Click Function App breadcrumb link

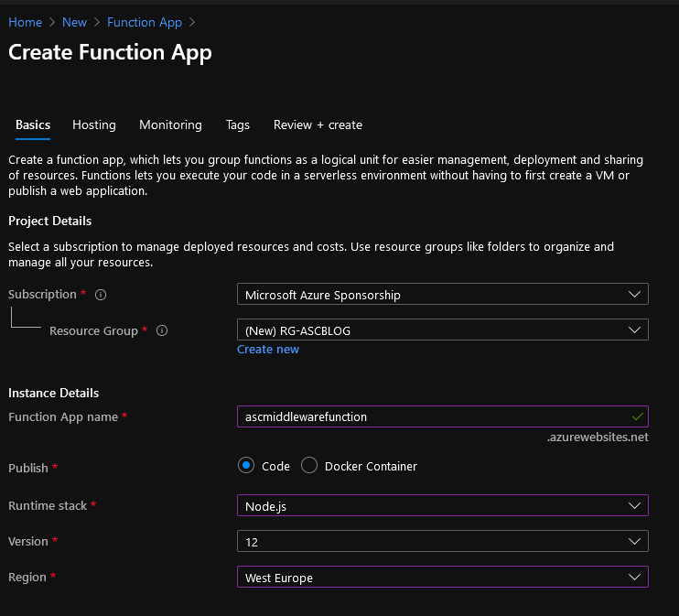click(144, 22)
